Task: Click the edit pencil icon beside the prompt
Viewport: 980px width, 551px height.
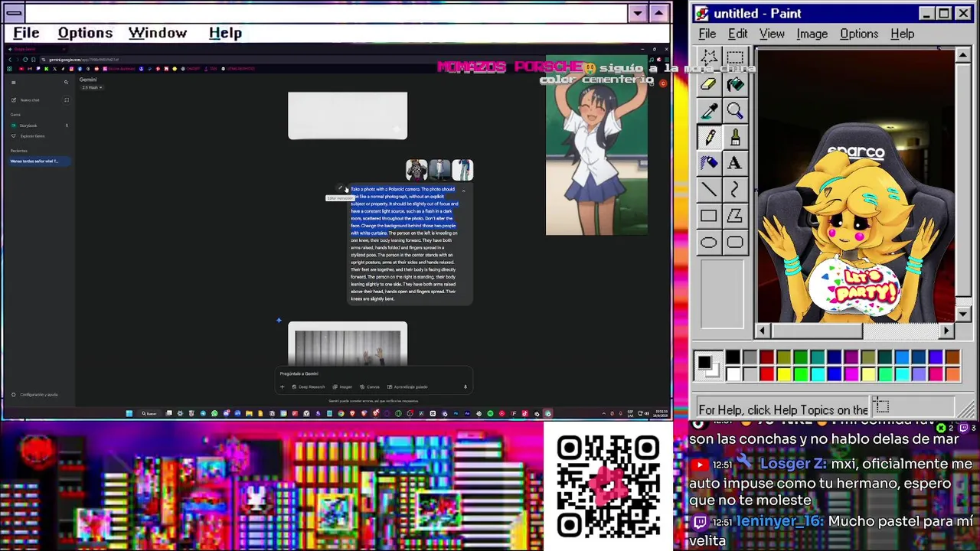Action: click(x=341, y=189)
